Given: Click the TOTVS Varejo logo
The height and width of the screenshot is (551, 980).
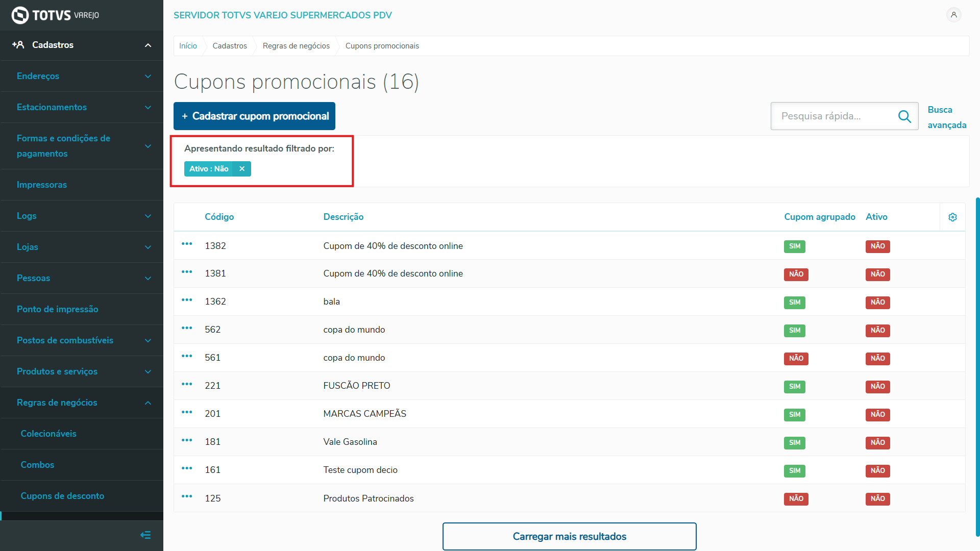Looking at the screenshot, I should point(55,15).
